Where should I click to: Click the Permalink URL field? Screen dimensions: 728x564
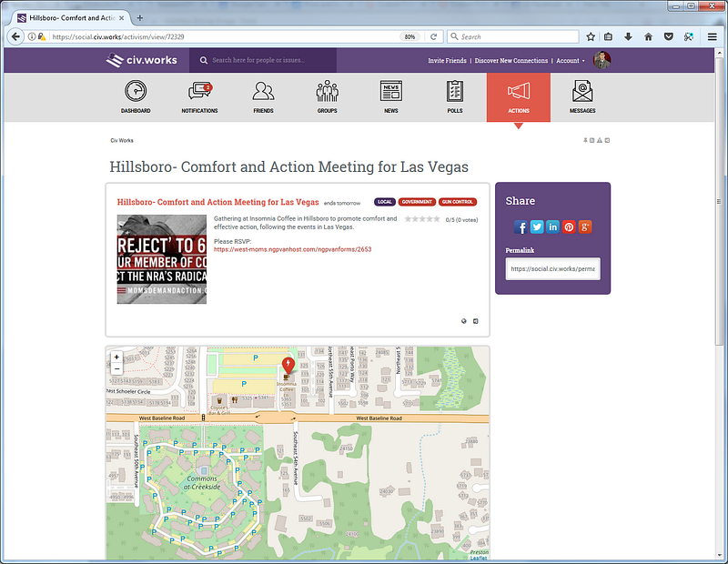coord(552,269)
